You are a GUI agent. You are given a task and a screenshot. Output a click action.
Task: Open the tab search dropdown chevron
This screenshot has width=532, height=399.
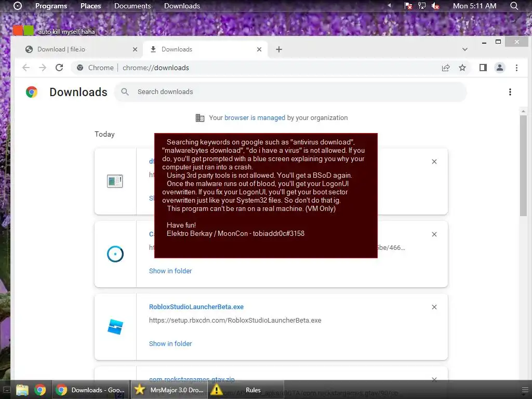point(465,49)
